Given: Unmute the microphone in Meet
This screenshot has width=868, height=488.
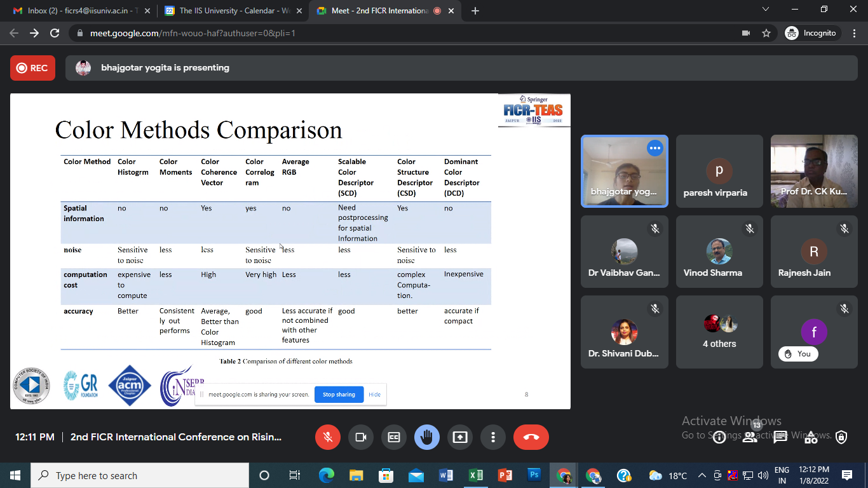Looking at the screenshot, I should [328, 437].
